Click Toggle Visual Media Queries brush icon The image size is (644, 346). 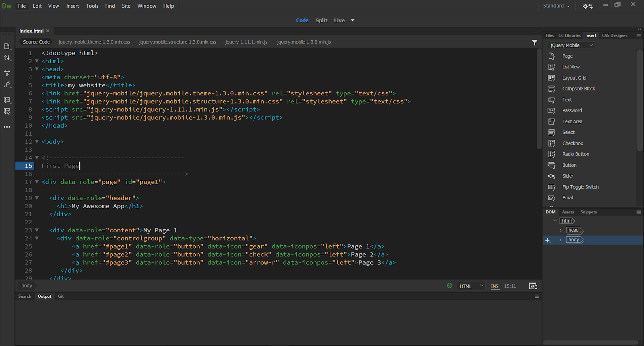pos(7,85)
